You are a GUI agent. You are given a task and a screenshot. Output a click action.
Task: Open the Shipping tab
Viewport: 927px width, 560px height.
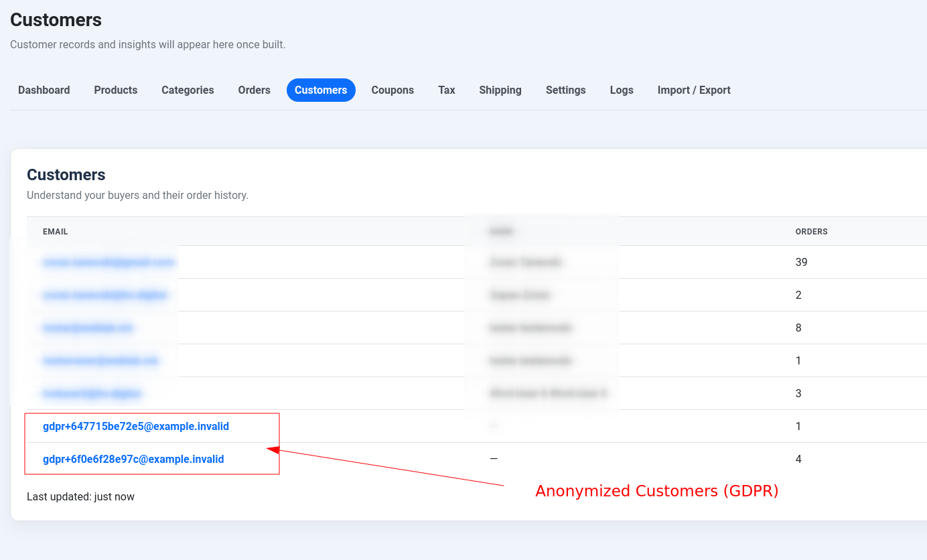(x=500, y=90)
